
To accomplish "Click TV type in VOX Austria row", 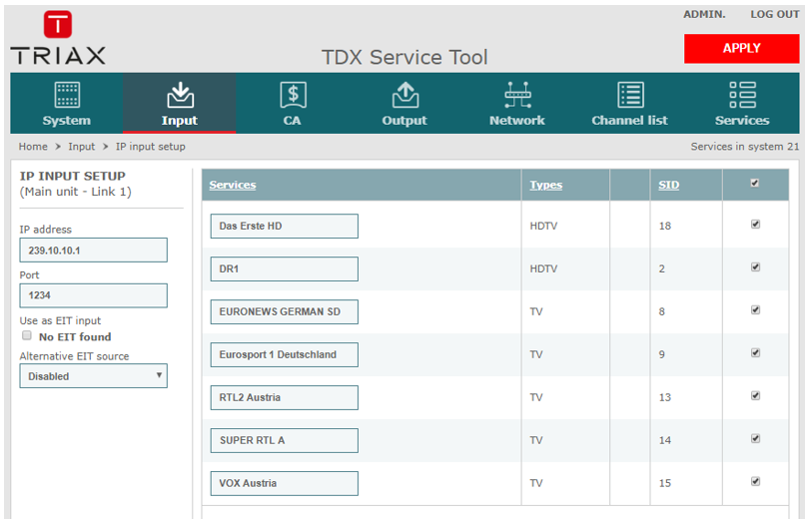I will 536,483.
